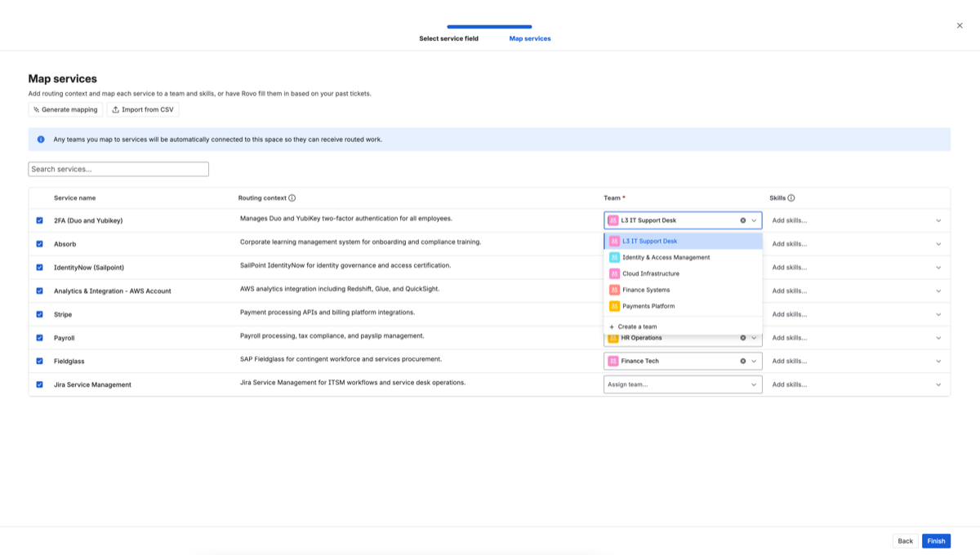Clear the L3 IT Support Desk team selection
Screen dimensions: 980x555
(743, 220)
